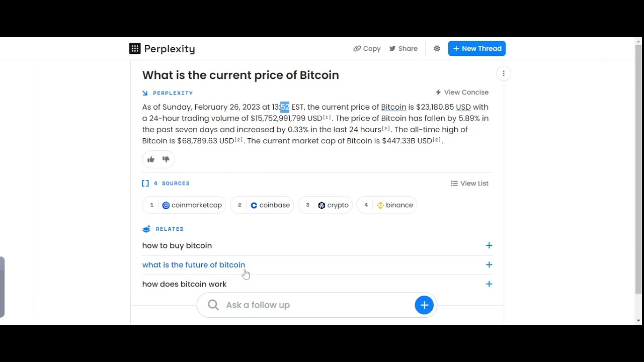
Task: Open the three-dot more options menu
Action: click(x=504, y=74)
